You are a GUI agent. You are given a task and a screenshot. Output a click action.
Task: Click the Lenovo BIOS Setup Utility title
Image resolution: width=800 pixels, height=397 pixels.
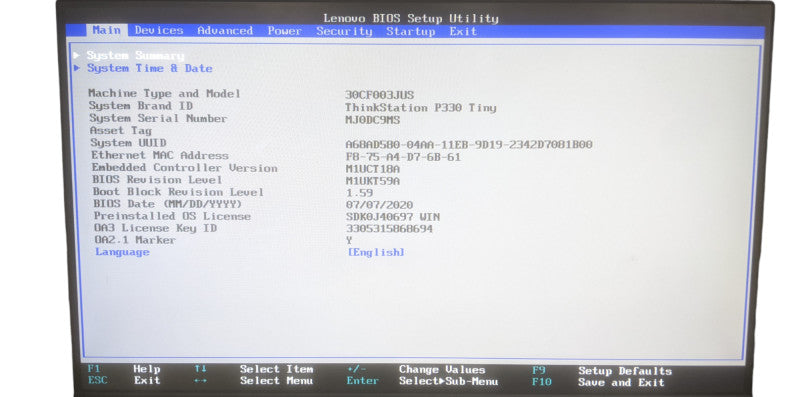tap(411, 18)
